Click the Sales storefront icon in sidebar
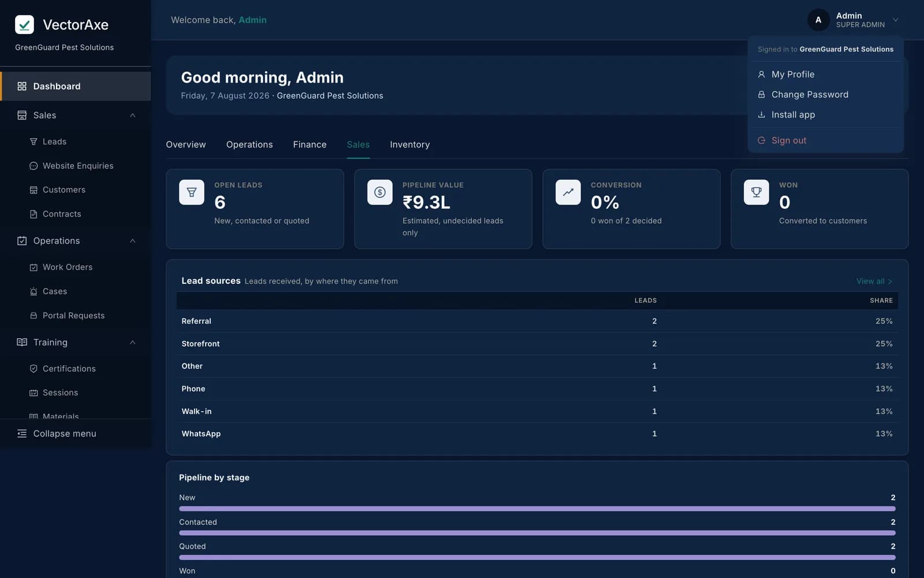 [22, 115]
